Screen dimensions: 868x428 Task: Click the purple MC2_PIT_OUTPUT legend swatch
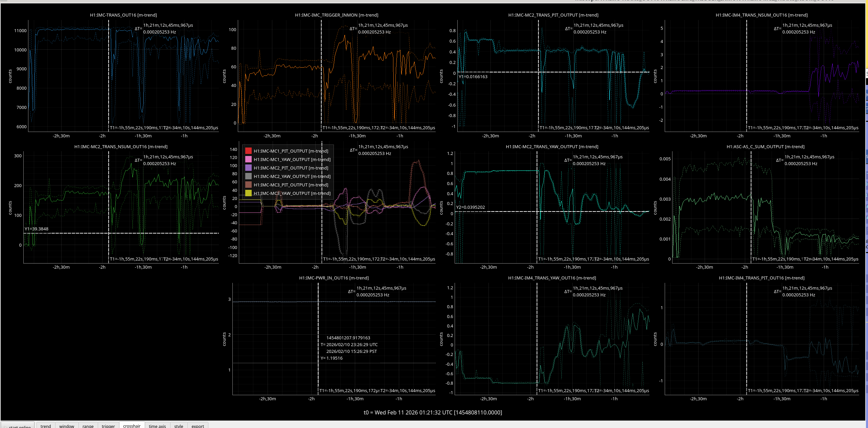click(x=248, y=168)
